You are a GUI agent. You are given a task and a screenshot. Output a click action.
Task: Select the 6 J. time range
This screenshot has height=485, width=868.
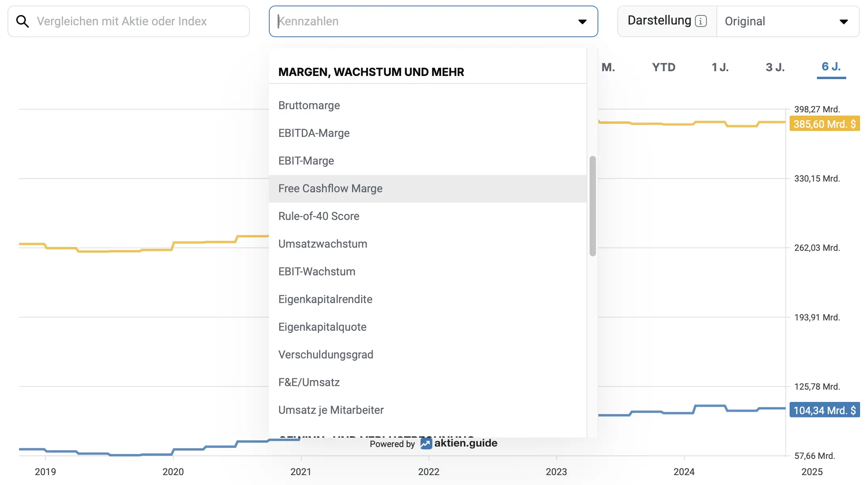pyautogui.click(x=831, y=67)
